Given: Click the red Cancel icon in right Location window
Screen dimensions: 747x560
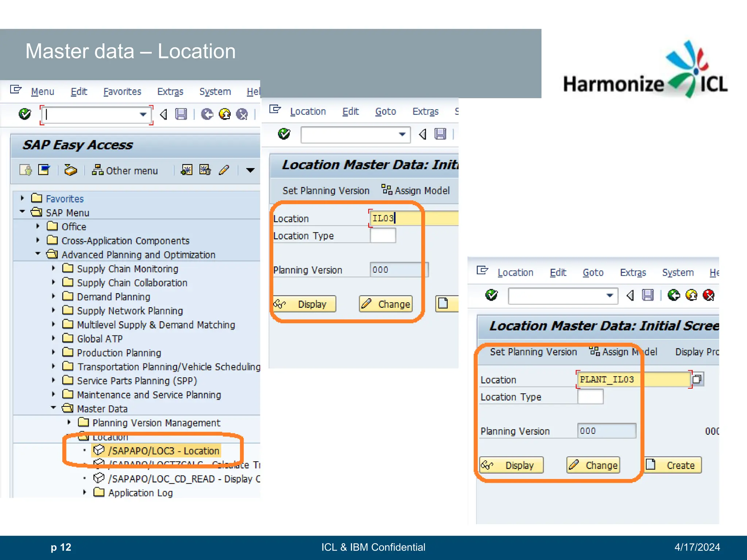Looking at the screenshot, I should 708,295.
